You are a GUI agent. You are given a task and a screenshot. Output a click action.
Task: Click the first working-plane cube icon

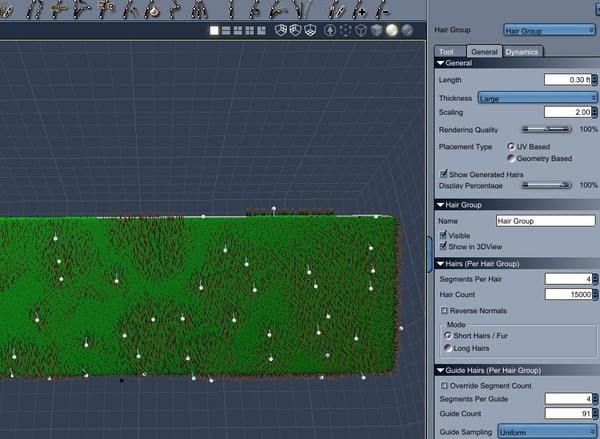pos(281,30)
